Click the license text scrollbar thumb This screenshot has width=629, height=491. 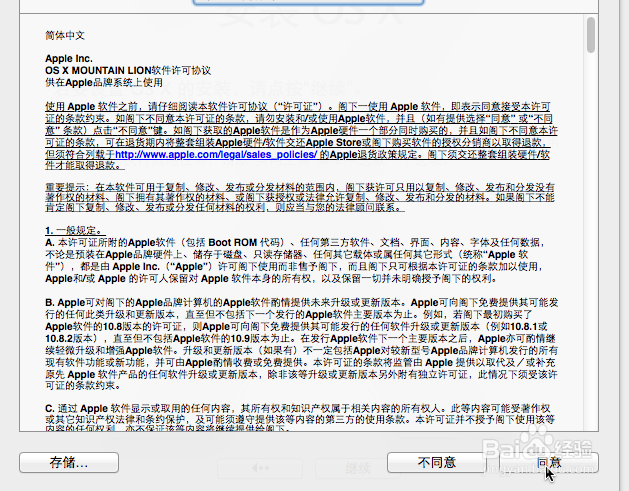pyautogui.click(x=590, y=35)
